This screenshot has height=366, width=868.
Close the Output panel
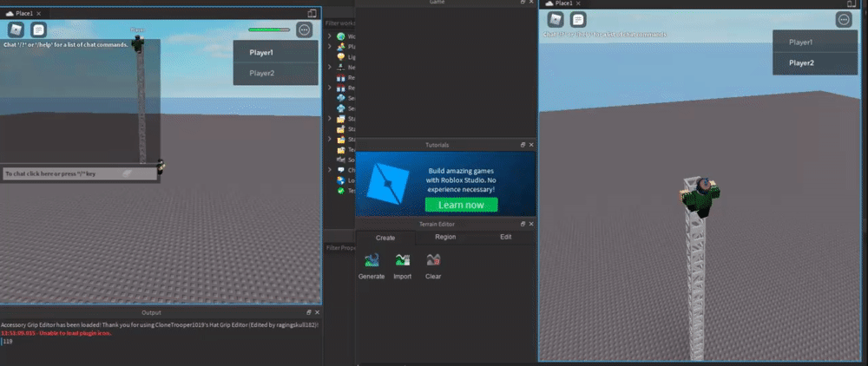(x=317, y=312)
